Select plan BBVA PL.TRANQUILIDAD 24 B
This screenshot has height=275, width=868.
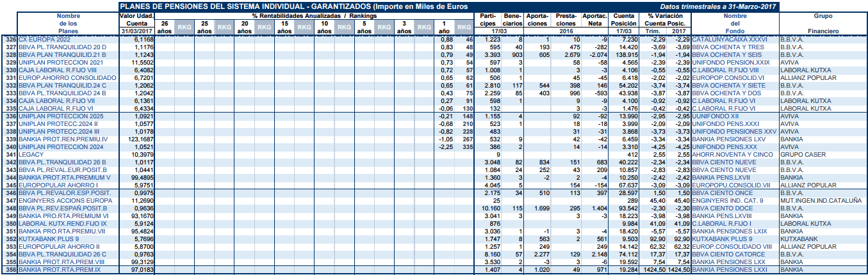pyautogui.click(x=62, y=93)
